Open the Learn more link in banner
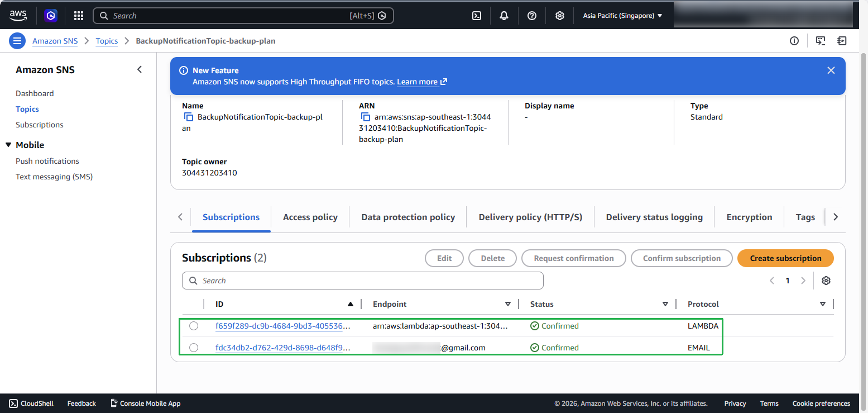Image resolution: width=868 pixels, height=413 pixels. (422, 82)
